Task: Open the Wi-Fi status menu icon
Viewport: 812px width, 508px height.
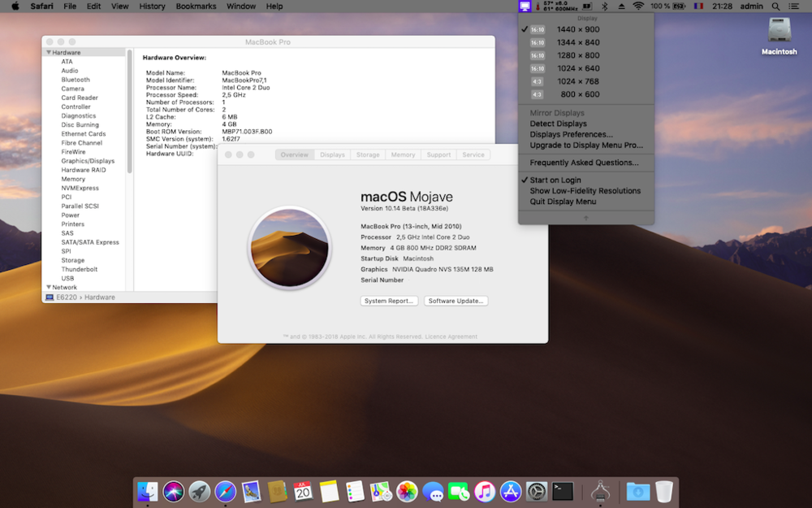Action: (638, 7)
